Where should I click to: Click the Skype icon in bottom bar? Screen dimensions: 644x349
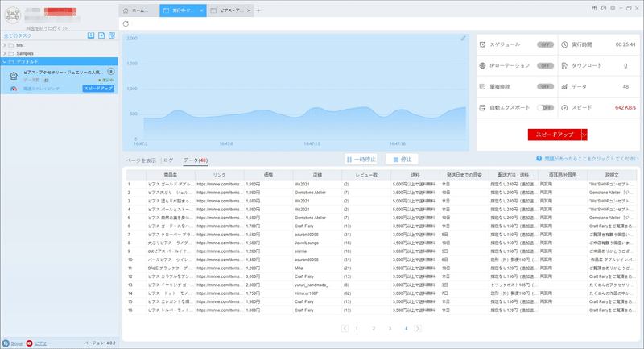click(x=6, y=343)
